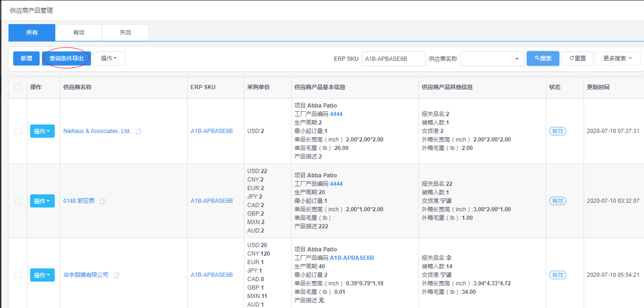Image resolution: width=644 pixels, height=308 pixels.
Task: Click the 状态 column header
Action: click(x=555, y=87)
